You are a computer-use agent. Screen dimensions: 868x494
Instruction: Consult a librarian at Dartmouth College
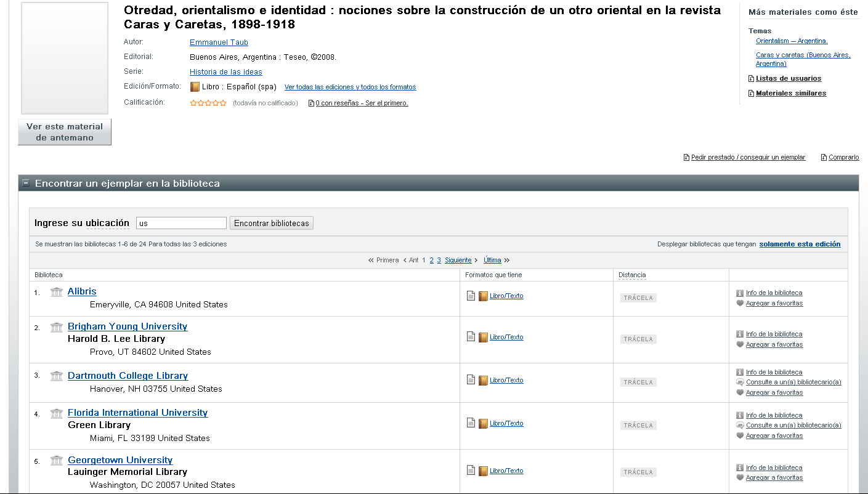pyautogui.click(x=793, y=383)
